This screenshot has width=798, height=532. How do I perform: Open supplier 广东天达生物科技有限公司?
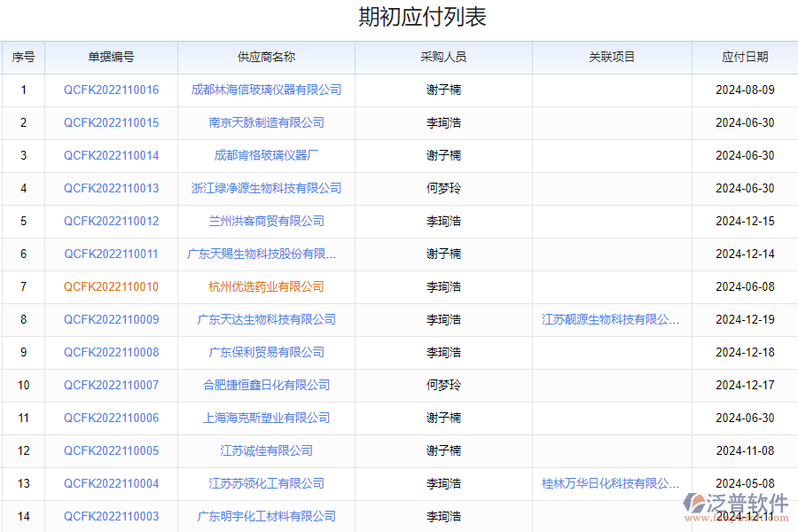point(266,319)
